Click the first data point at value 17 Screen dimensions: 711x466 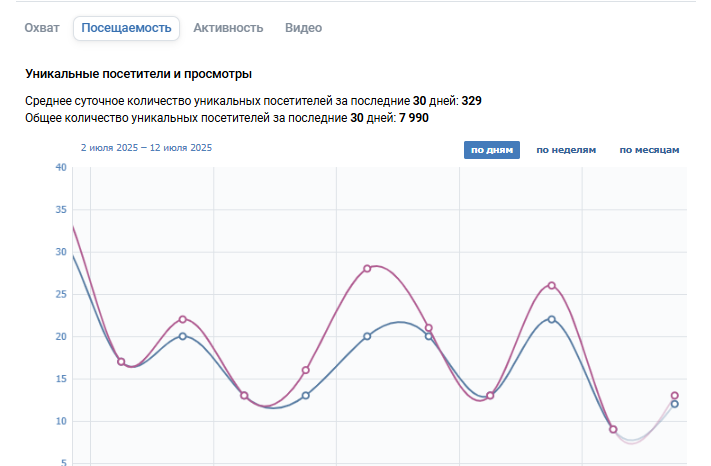coord(121,362)
